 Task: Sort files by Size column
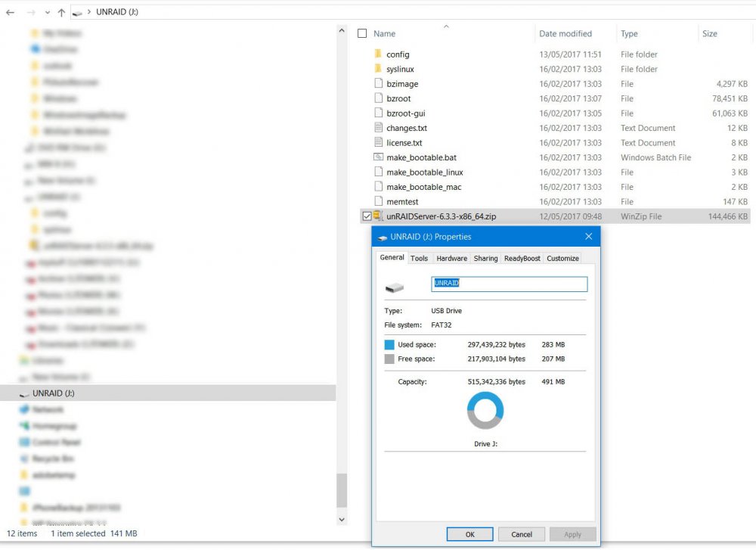709,34
